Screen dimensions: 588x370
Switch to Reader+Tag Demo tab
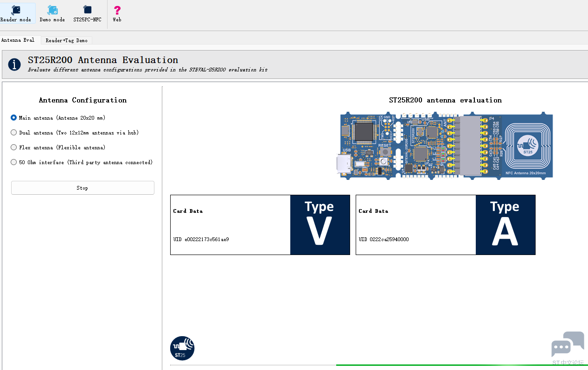tap(66, 40)
